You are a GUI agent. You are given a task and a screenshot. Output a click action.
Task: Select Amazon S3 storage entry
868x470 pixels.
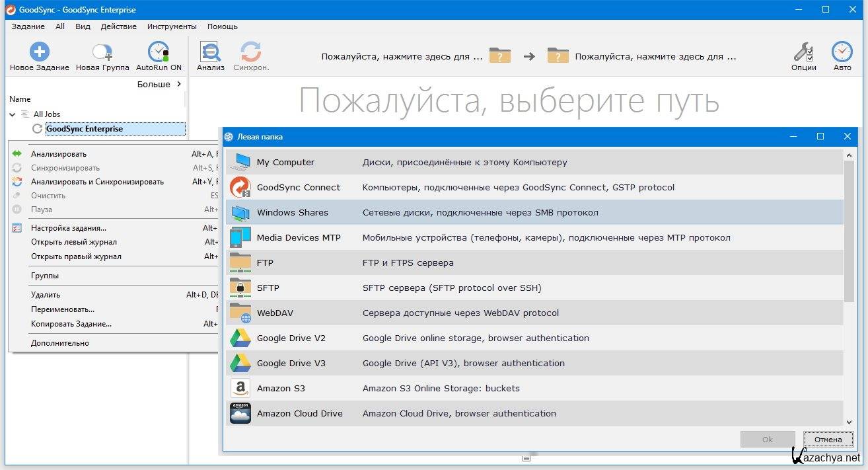[281, 389]
